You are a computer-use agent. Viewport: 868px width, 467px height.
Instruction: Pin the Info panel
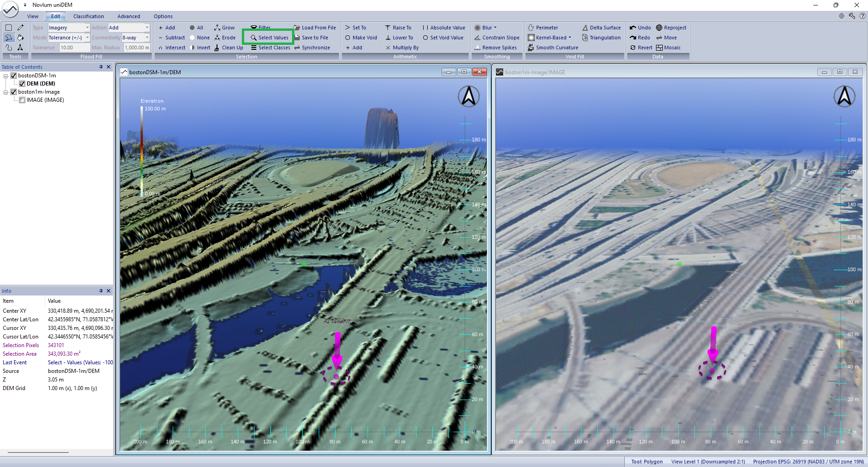101,291
